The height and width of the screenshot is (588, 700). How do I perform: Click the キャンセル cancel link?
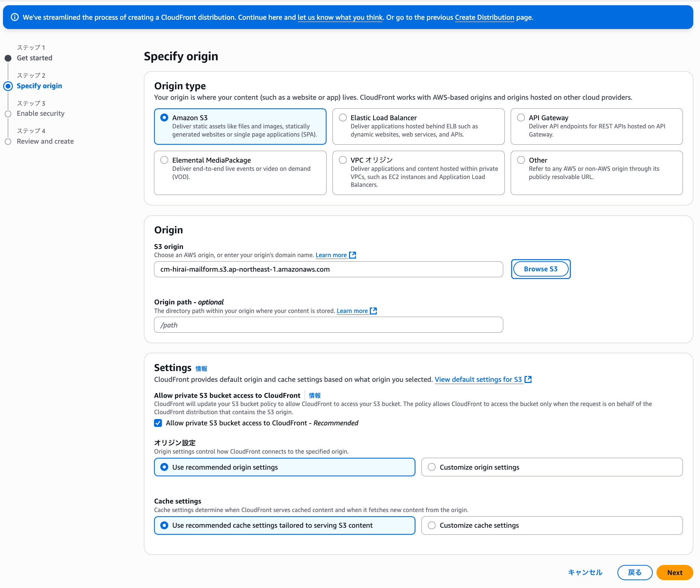point(585,573)
